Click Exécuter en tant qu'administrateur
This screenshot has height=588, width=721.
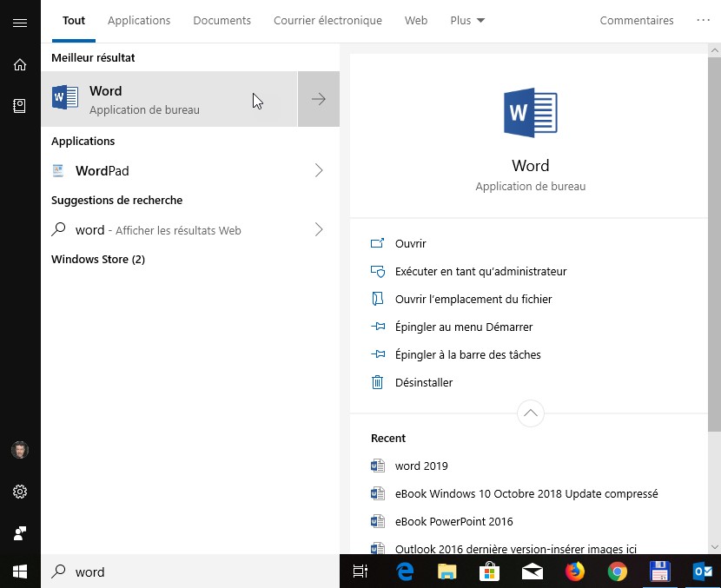pos(480,272)
